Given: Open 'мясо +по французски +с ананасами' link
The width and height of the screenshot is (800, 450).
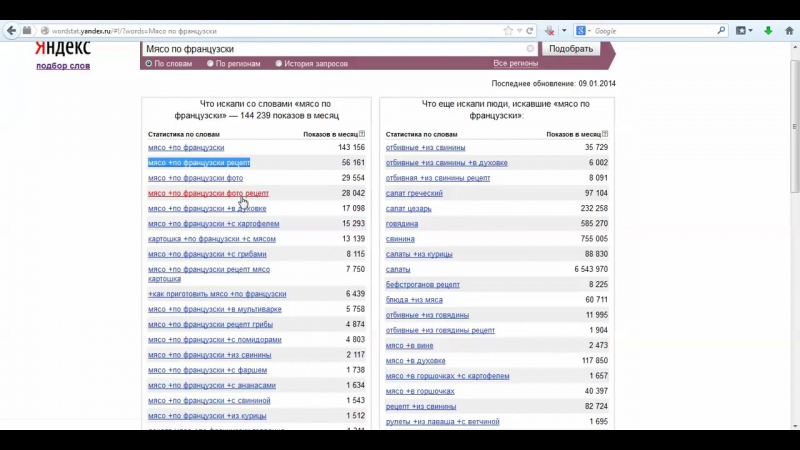Looking at the screenshot, I should (212, 385).
